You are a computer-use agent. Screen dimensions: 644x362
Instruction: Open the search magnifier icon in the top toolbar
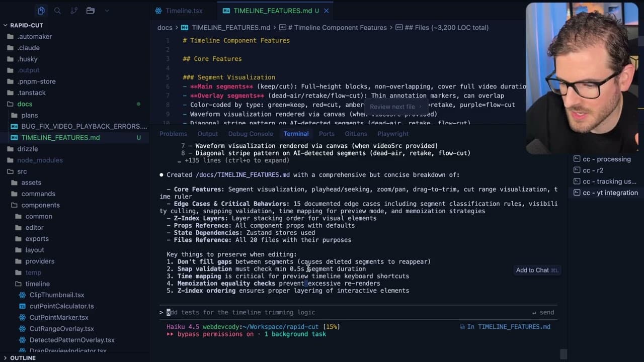coord(57,10)
